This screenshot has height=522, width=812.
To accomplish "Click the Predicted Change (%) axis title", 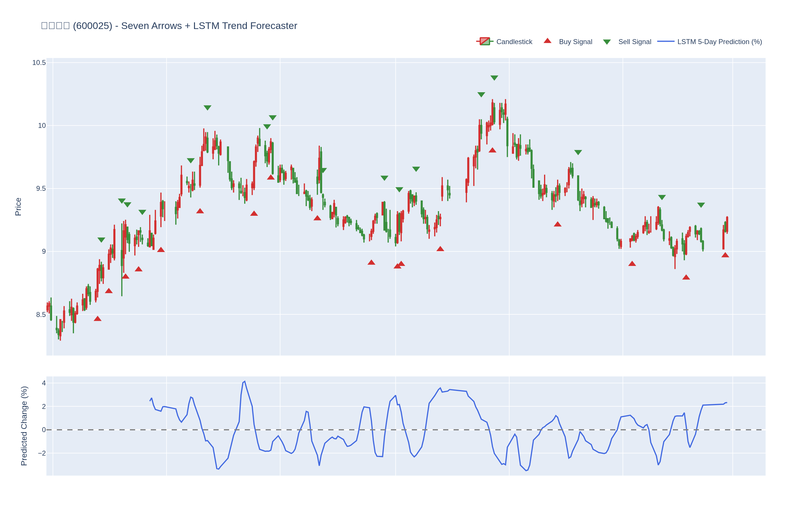I will [x=24, y=426].
